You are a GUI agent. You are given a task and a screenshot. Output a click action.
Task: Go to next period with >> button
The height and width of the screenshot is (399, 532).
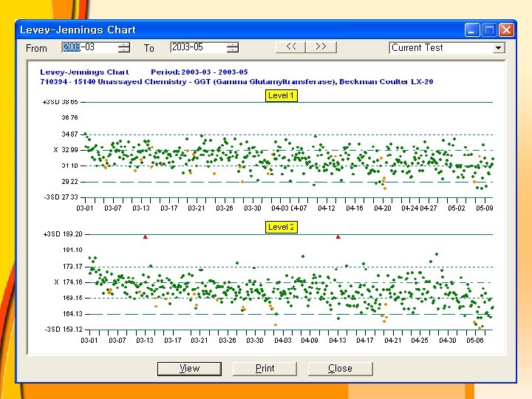[321, 47]
